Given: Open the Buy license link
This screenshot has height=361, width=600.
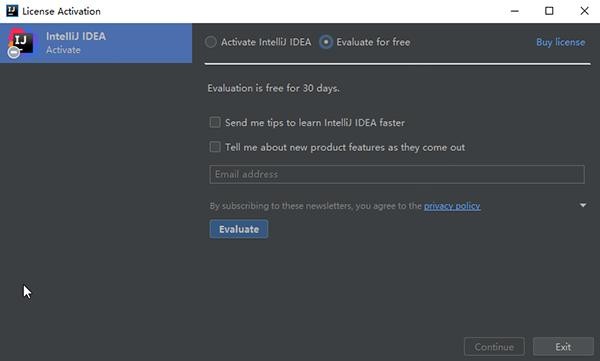Looking at the screenshot, I should coord(561,42).
